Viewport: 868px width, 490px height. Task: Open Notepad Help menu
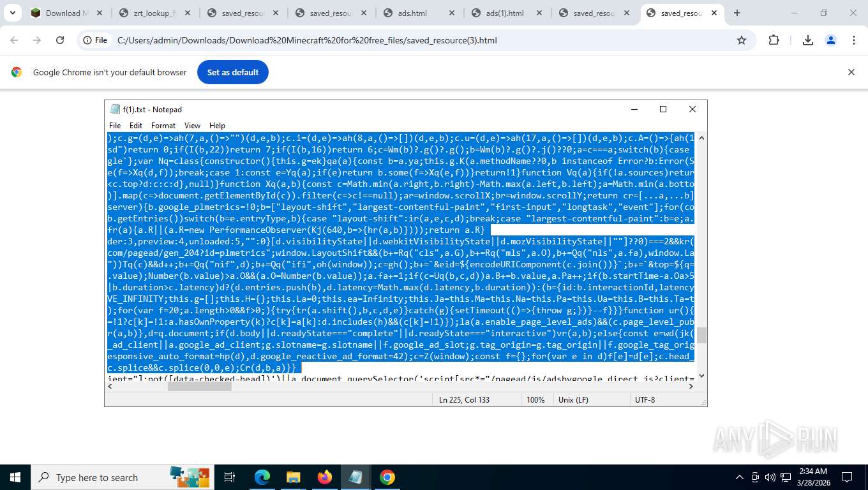point(217,126)
